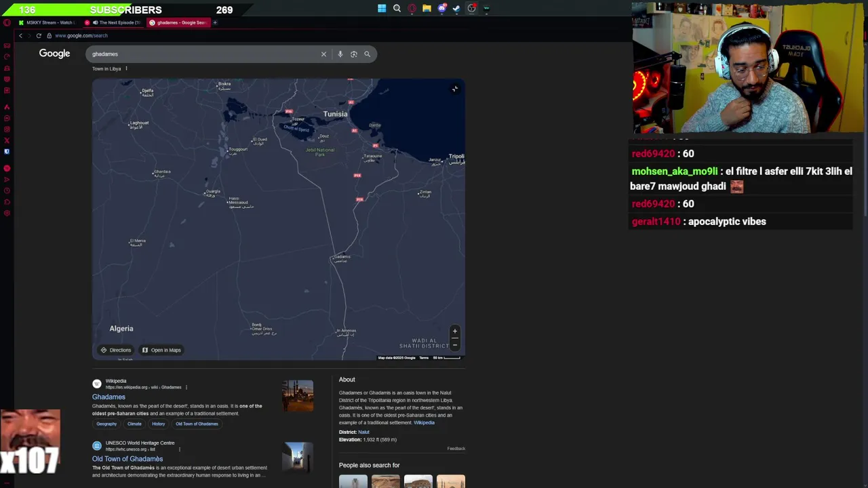Screen dimensions: 868x488
Task: Click the last People also search thumbnail
Action: point(451,481)
